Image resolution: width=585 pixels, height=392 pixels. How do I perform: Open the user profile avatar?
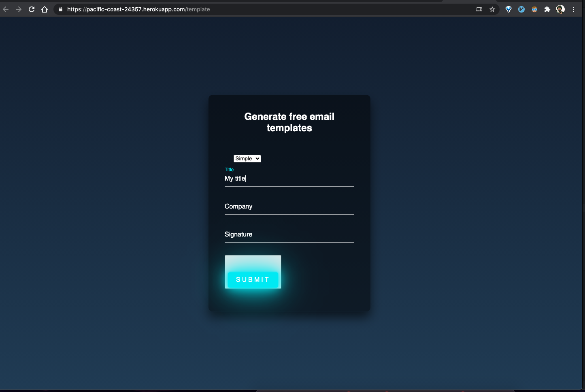coord(560,9)
